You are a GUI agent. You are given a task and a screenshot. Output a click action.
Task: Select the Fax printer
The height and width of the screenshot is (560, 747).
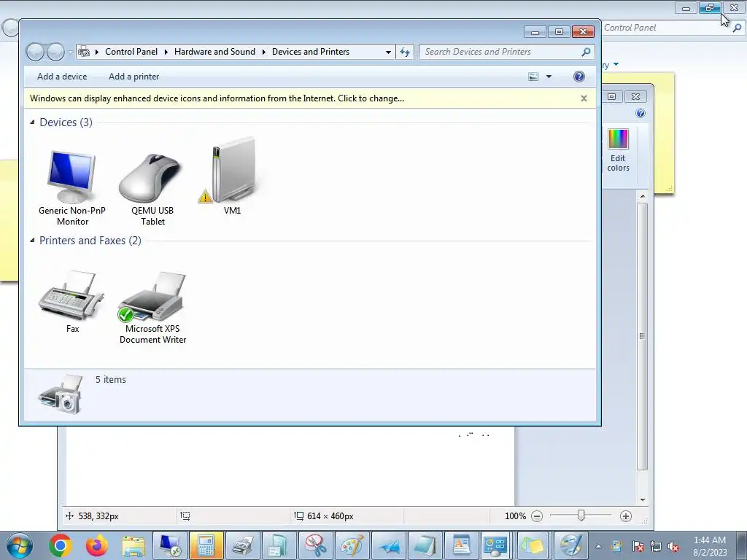click(72, 302)
